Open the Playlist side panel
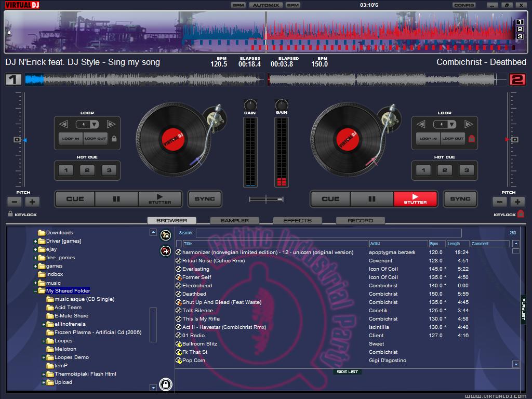 (523, 309)
